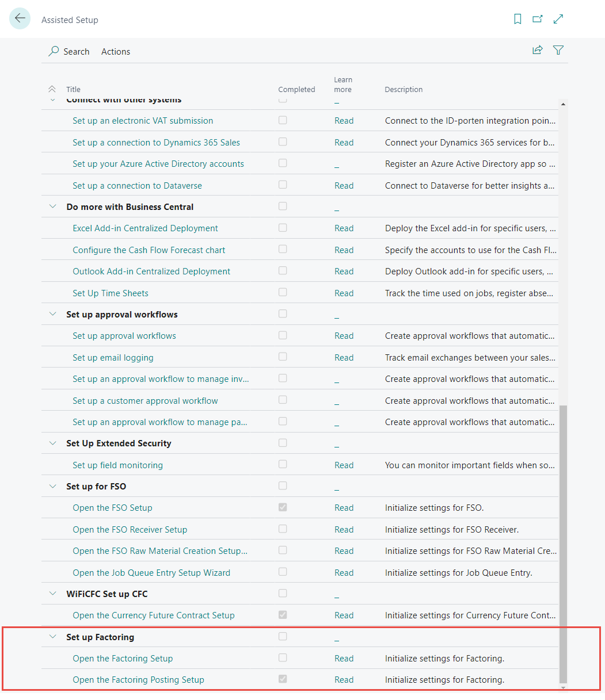605x700 pixels.
Task: Open page in new window icon
Action: click(x=537, y=19)
